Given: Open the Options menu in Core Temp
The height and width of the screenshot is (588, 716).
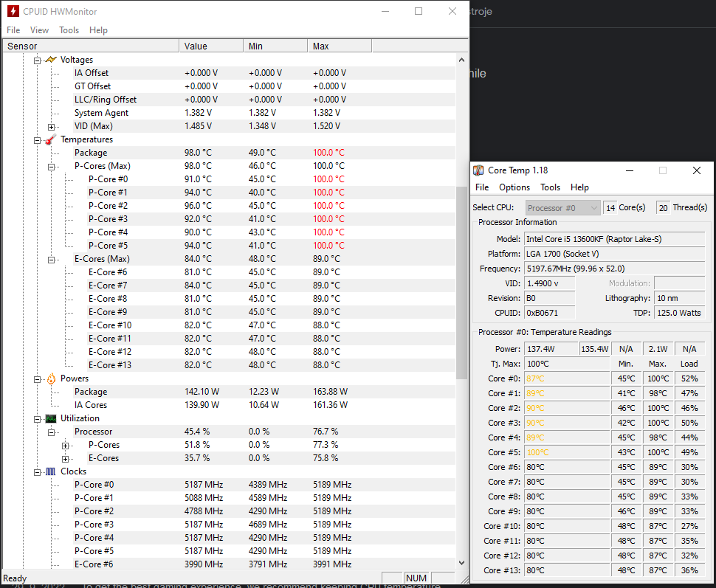Looking at the screenshot, I should click(x=514, y=187).
